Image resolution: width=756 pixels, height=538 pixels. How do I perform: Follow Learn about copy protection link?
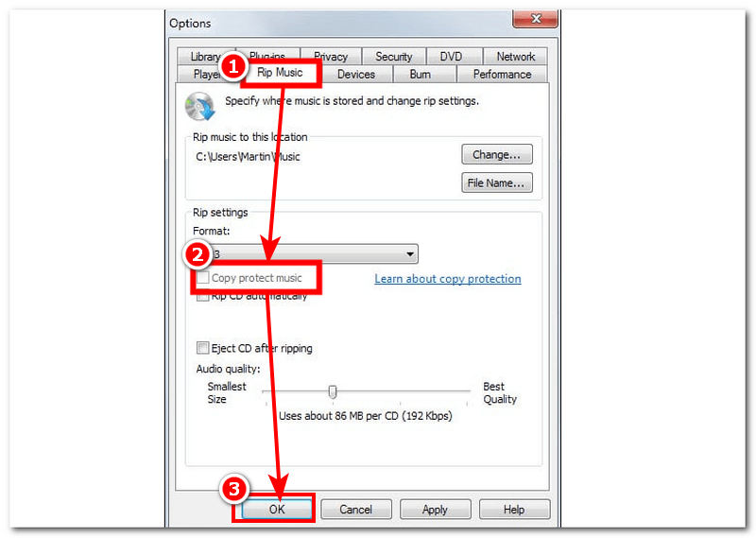tap(447, 278)
